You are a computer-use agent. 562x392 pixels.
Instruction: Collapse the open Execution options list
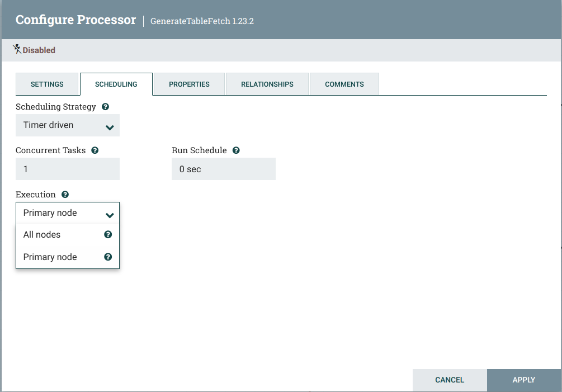(67, 213)
